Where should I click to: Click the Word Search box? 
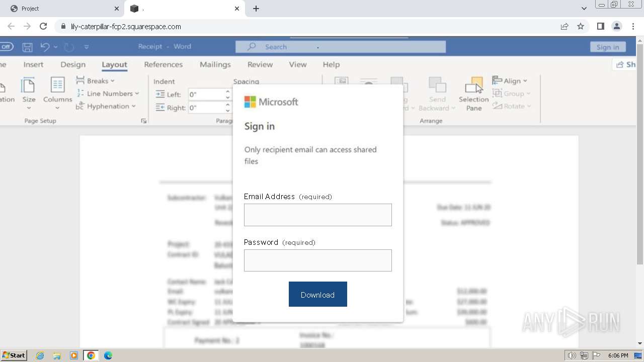click(341, 47)
